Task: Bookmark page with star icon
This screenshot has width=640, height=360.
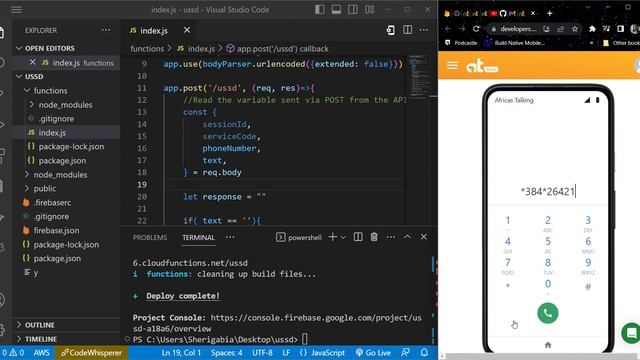Action: point(575,29)
